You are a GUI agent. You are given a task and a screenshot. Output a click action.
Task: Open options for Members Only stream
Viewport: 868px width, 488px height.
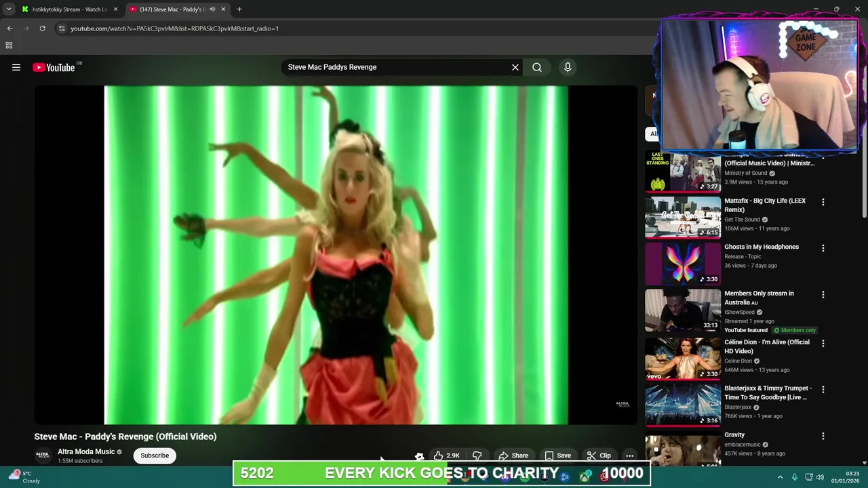(x=823, y=295)
